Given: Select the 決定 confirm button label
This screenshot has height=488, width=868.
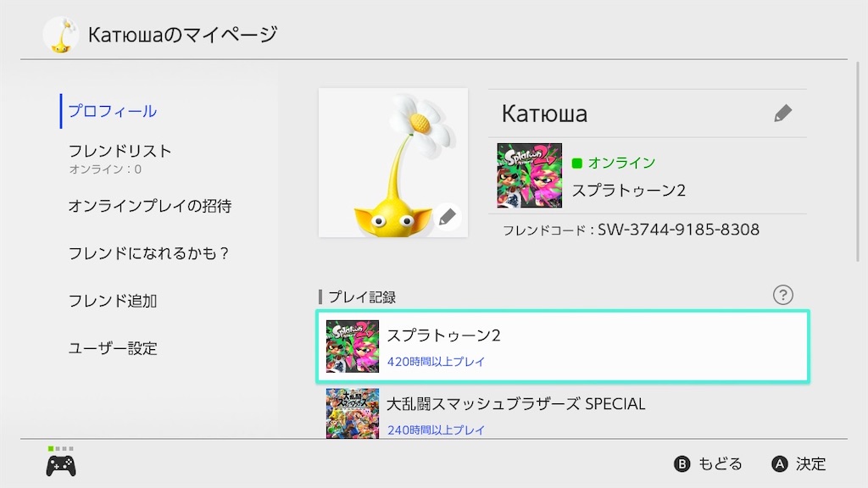Looking at the screenshot, I should click(810, 463).
